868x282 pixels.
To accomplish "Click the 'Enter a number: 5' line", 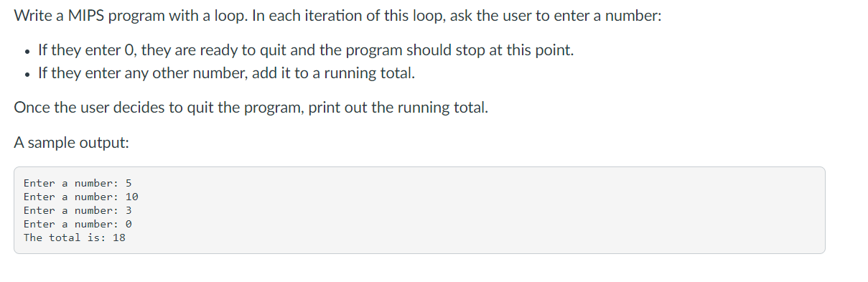I will 78,183.
